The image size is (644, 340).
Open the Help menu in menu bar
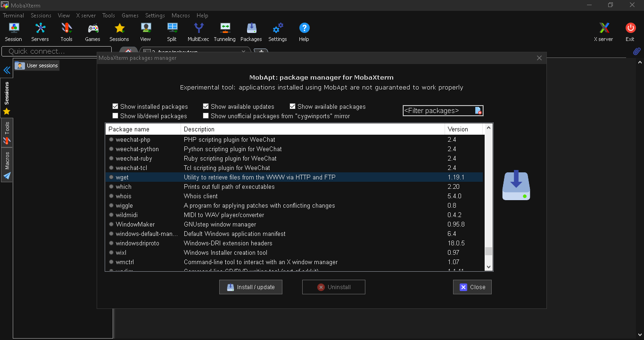tap(202, 16)
